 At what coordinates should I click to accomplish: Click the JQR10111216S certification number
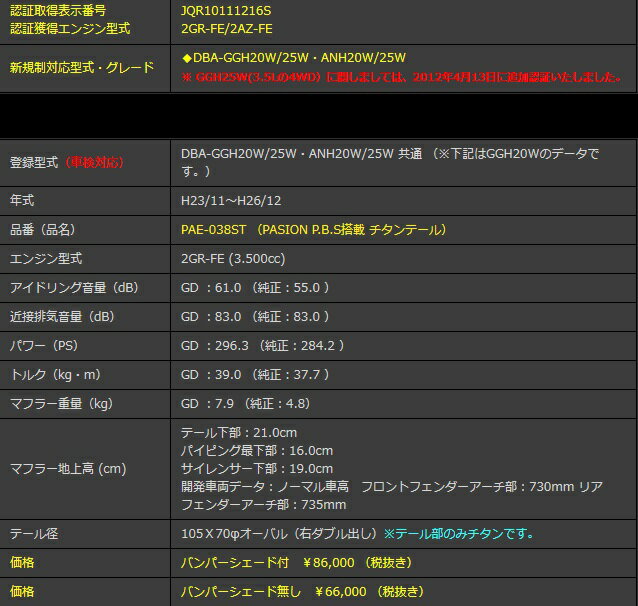pos(227,10)
